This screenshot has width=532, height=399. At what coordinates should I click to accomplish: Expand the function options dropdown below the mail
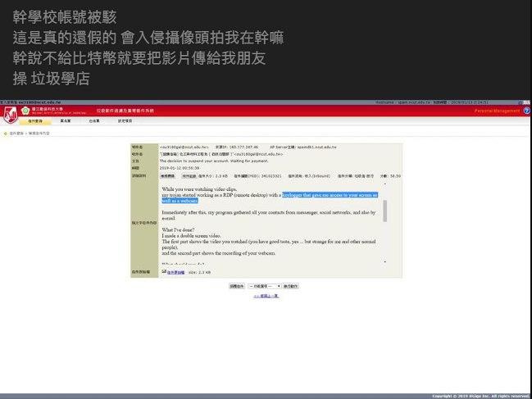[265, 286]
